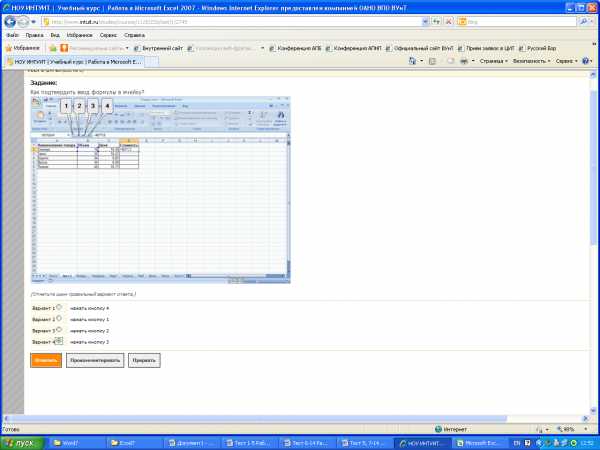Go forward with the browser Forward arrow

tap(23, 22)
